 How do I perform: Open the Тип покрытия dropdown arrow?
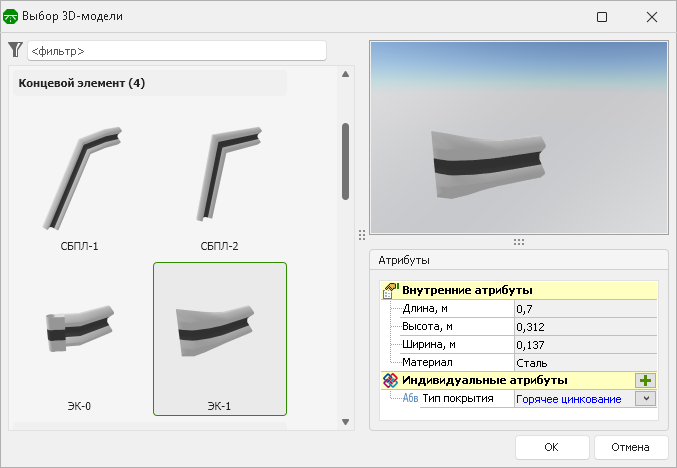pos(646,398)
